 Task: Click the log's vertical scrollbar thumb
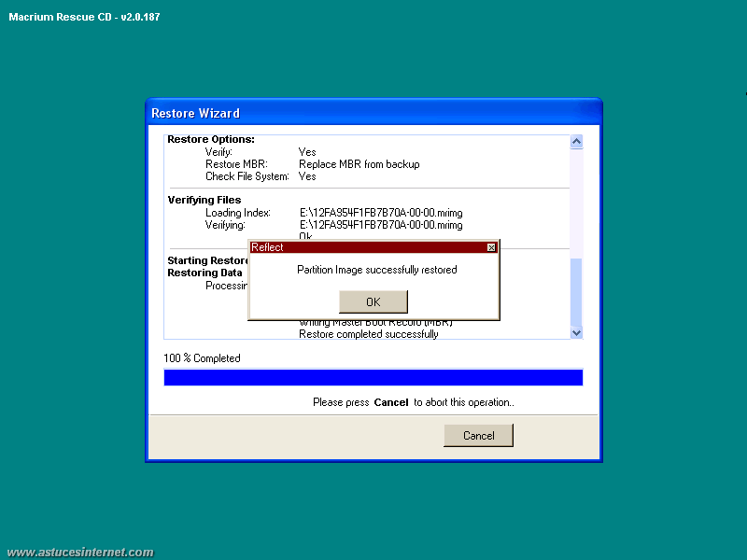click(x=576, y=292)
